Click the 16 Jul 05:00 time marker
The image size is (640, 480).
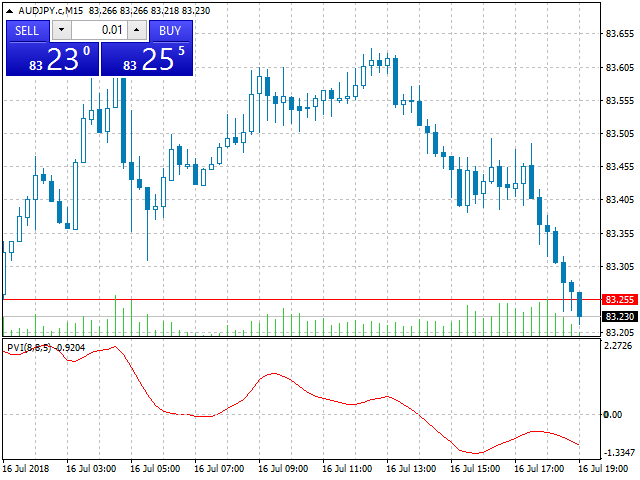pyautogui.click(x=155, y=469)
